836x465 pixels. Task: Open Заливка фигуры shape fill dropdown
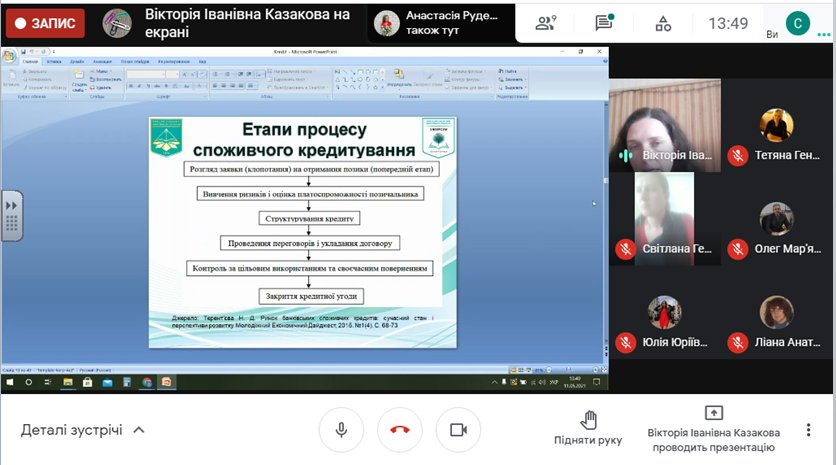point(465,71)
